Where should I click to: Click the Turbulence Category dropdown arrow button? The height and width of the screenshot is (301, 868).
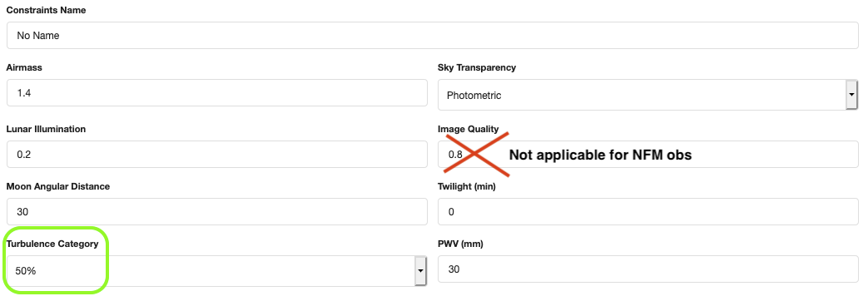pyautogui.click(x=421, y=270)
